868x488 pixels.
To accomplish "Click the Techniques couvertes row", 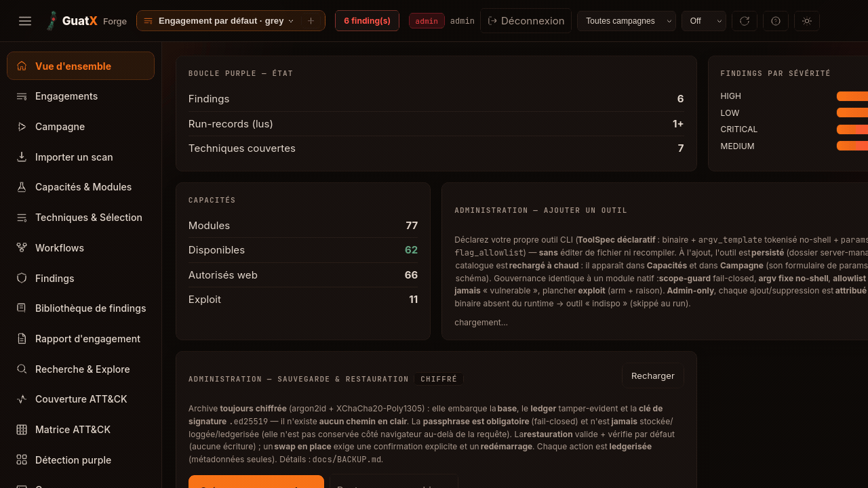I will [436, 148].
